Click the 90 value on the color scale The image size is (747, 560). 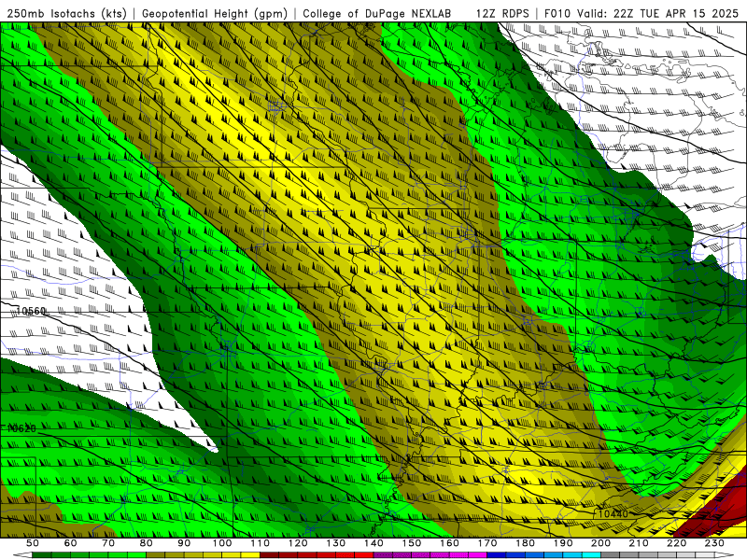tap(184, 543)
